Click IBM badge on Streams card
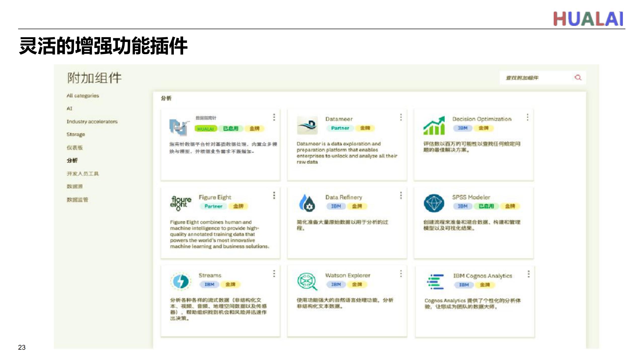Image resolution: width=644 pixels, height=362 pixels. 209,284
